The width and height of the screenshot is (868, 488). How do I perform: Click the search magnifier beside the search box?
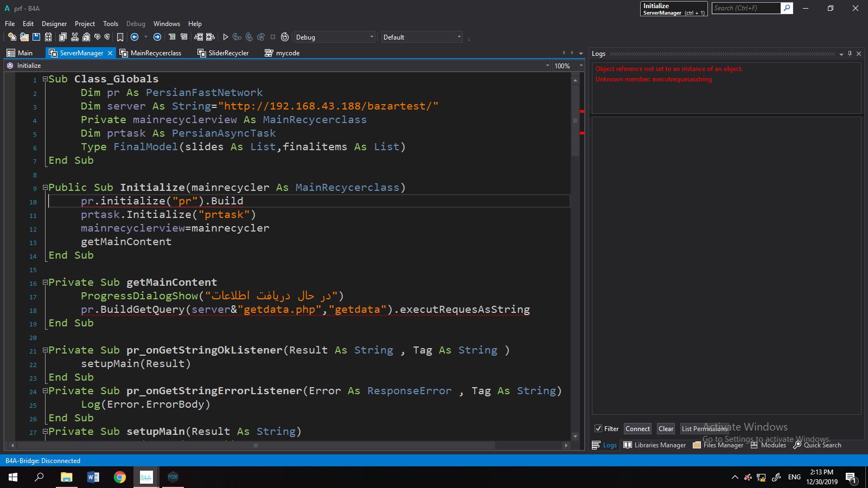click(x=787, y=8)
